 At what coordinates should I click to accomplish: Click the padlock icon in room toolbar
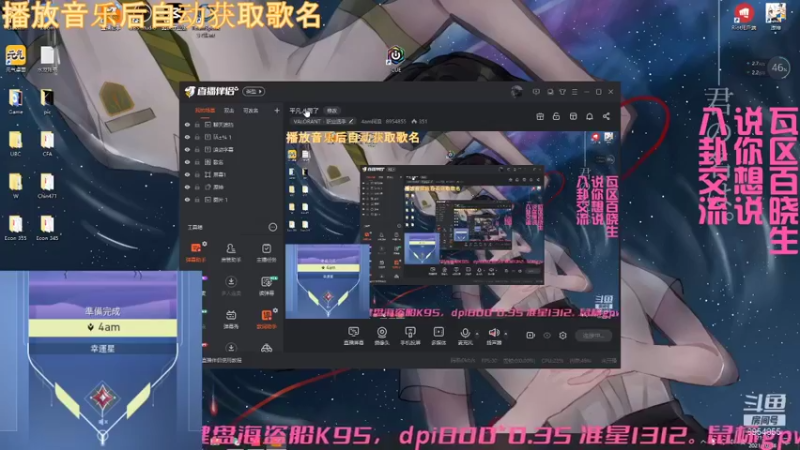(556, 116)
